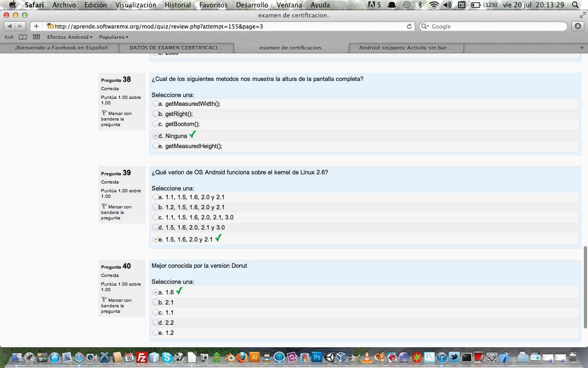Click the vertical scrollbar thumb
Image resolution: width=588 pixels, height=368 pixels.
click(x=585, y=287)
